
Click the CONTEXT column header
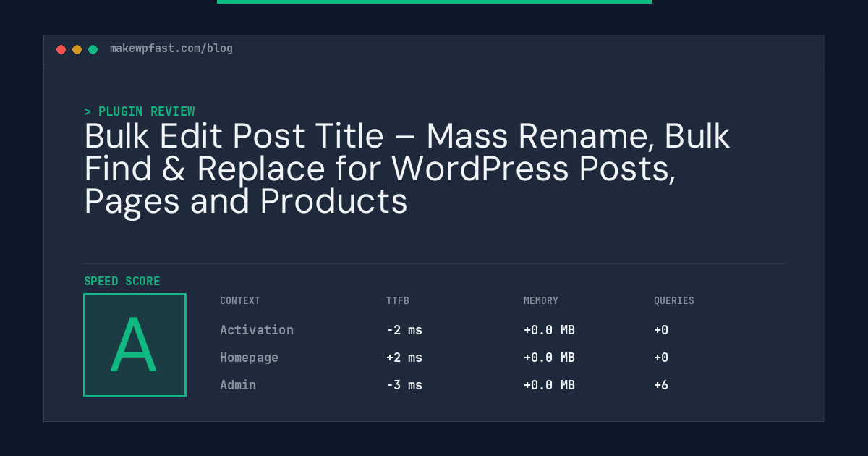[240, 300]
